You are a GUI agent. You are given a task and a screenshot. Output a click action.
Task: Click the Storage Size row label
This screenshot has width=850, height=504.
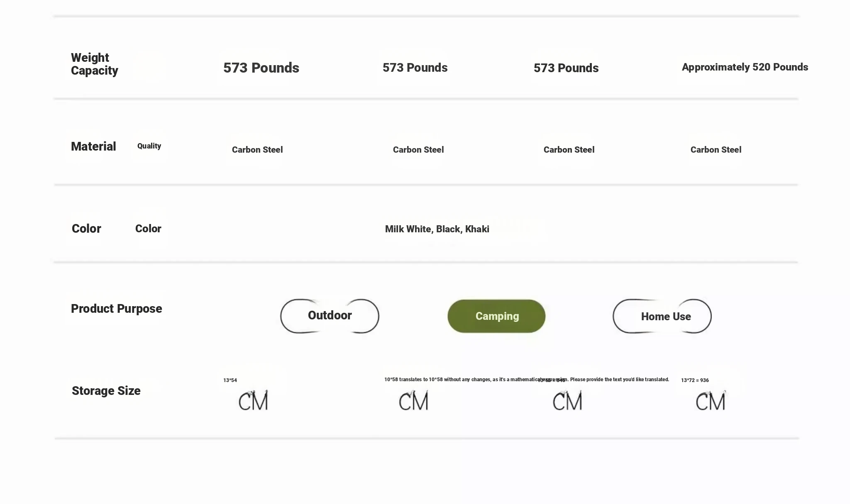point(106,391)
